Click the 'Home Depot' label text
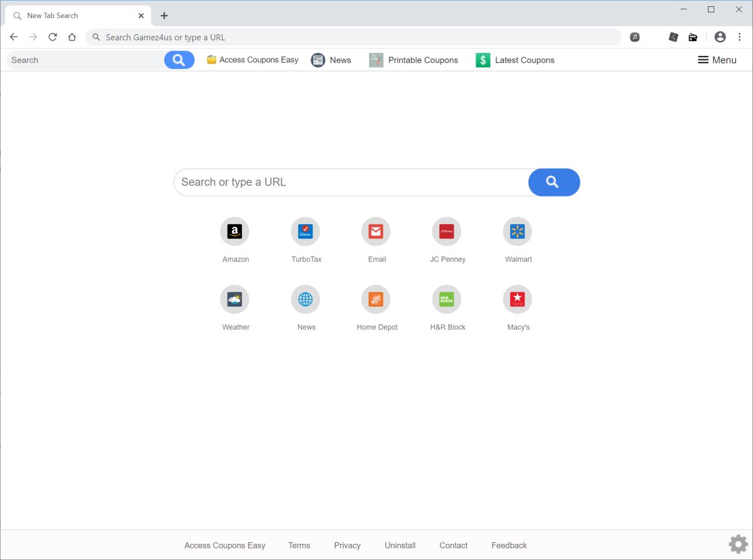The image size is (753, 560). (377, 327)
